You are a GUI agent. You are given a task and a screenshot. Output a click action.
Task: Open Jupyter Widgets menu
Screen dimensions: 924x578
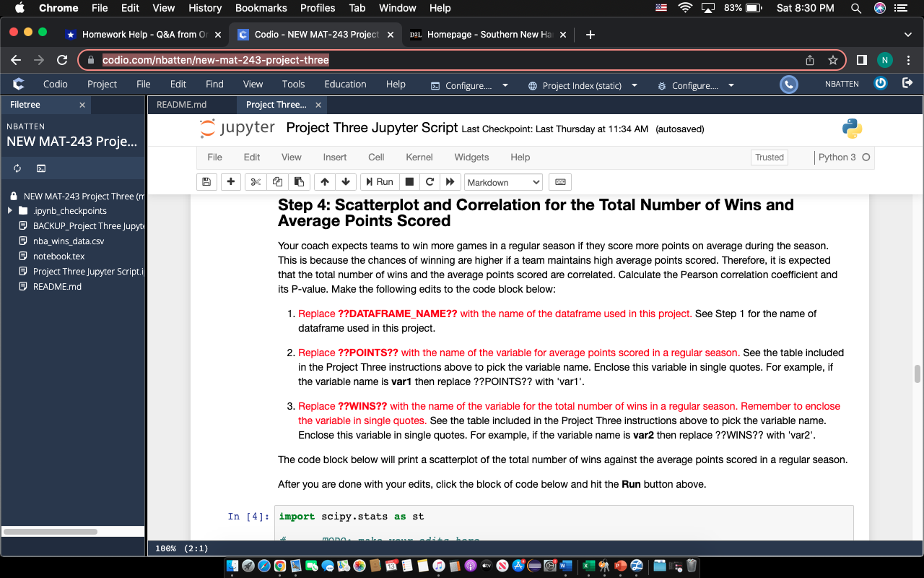pyautogui.click(x=471, y=157)
